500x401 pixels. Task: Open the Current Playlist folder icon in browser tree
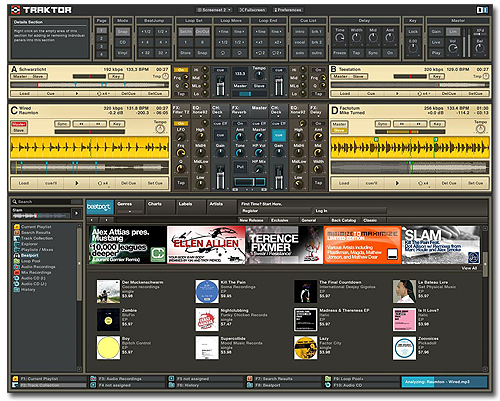click(x=16, y=227)
